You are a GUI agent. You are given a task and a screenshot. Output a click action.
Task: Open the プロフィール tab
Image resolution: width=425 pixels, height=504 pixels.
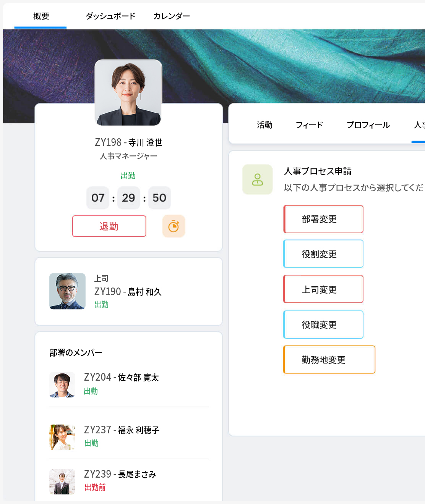[368, 125]
